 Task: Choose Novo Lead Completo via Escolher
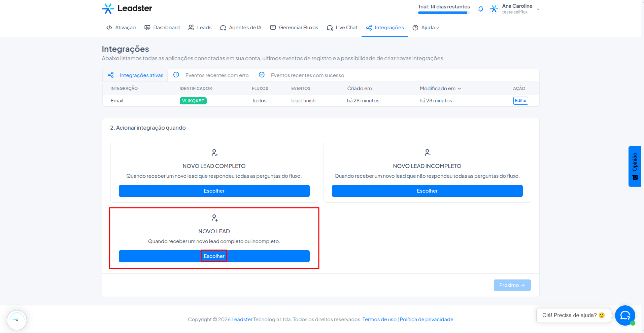[x=214, y=191]
